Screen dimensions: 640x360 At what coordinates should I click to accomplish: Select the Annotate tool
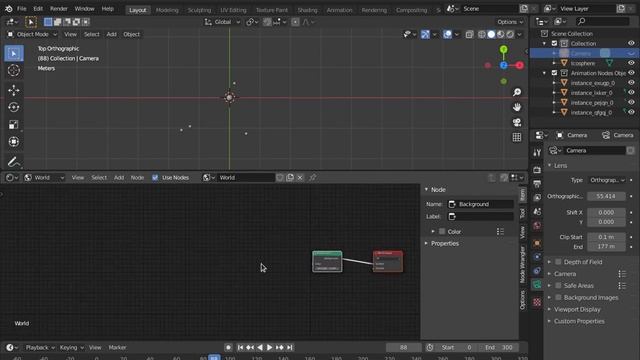pos(14,162)
